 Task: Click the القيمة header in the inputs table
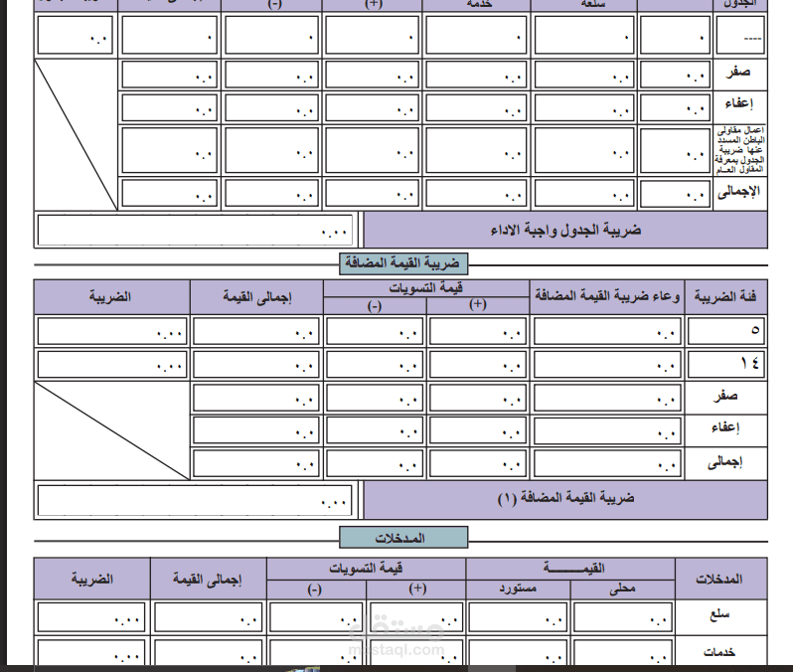(570, 569)
